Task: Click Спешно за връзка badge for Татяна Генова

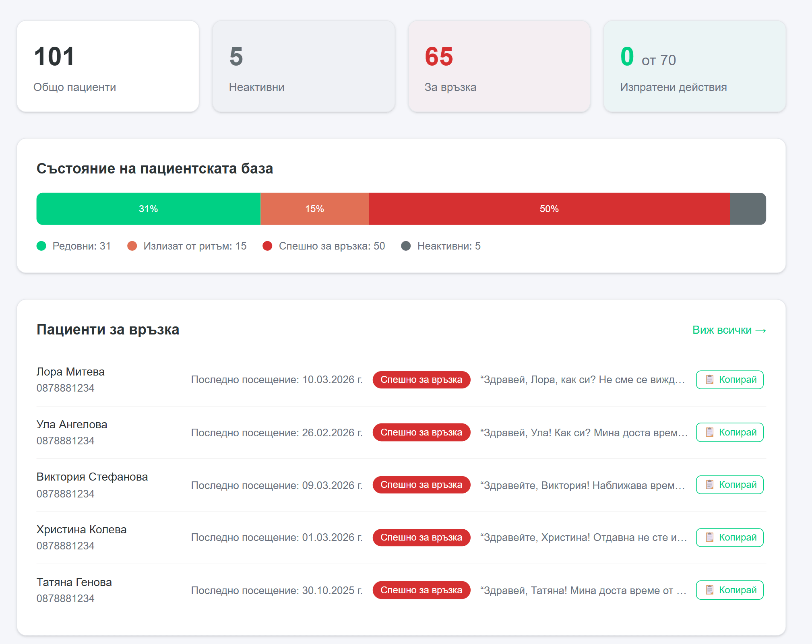Action: coord(421,590)
